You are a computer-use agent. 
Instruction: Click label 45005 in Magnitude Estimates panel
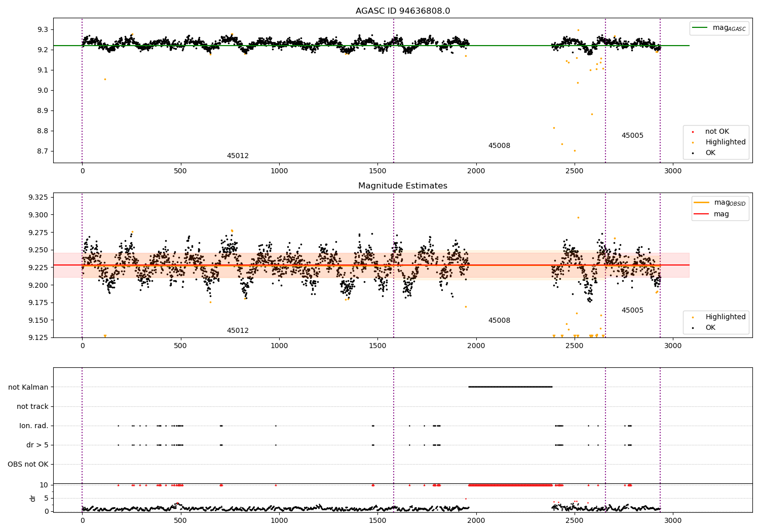pos(632,310)
